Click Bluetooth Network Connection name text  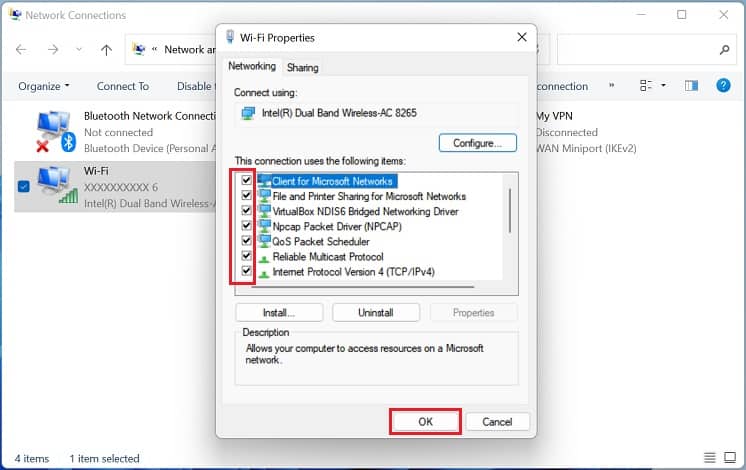[x=149, y=116]
